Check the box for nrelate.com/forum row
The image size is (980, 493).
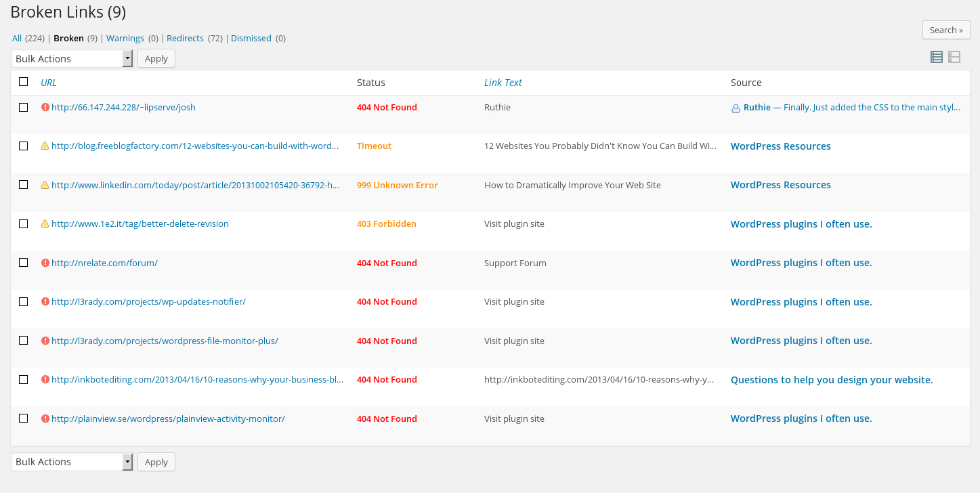point(24,263)
